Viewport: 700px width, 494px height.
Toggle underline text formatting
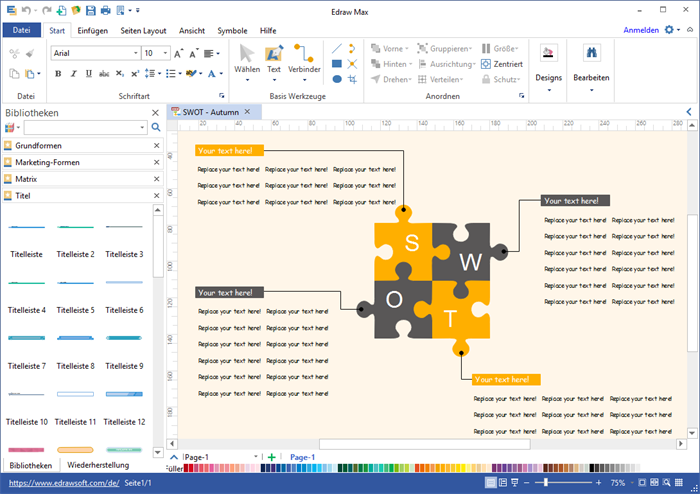click(x=88, y=73)
